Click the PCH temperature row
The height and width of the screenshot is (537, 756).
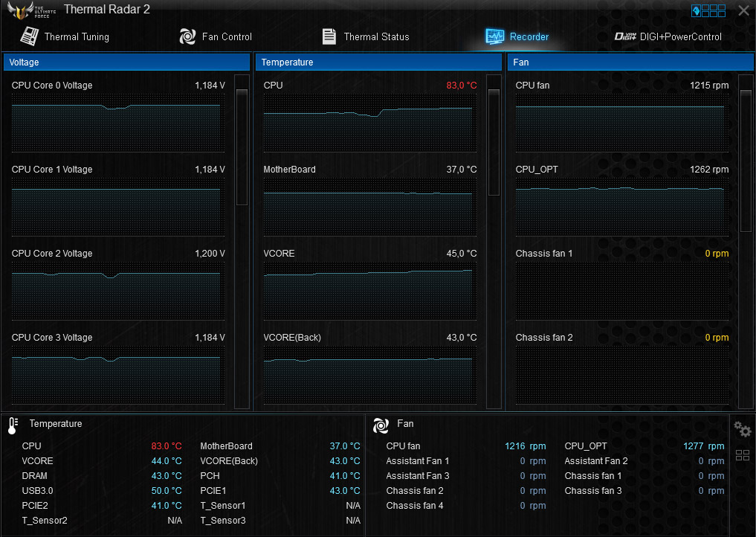click(x=280, y=476)
